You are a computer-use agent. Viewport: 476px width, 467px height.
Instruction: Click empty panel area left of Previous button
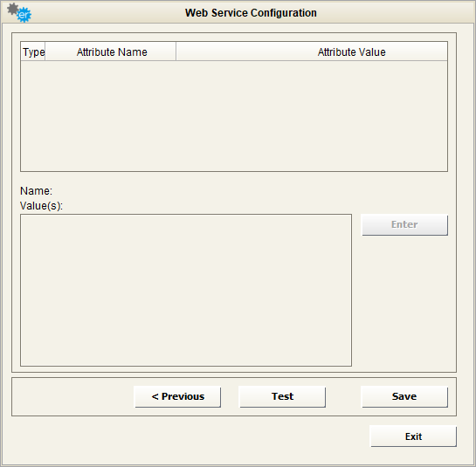coord(72,396)
